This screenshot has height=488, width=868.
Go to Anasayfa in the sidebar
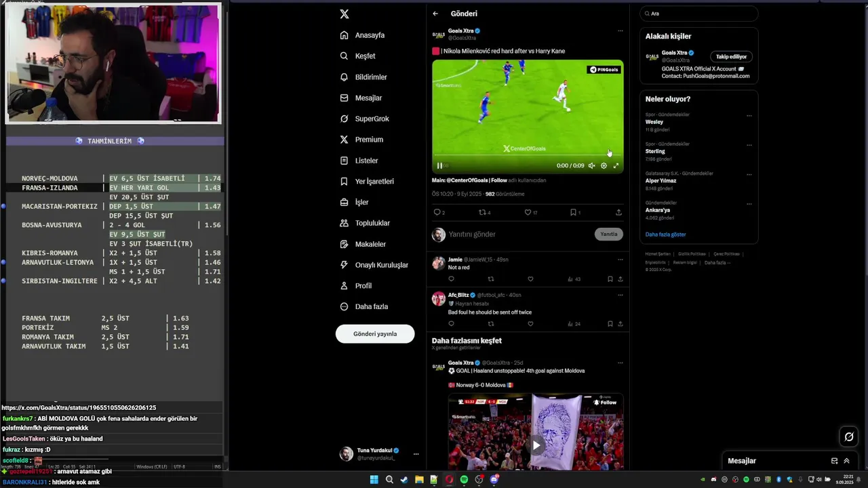click(363, 35)
